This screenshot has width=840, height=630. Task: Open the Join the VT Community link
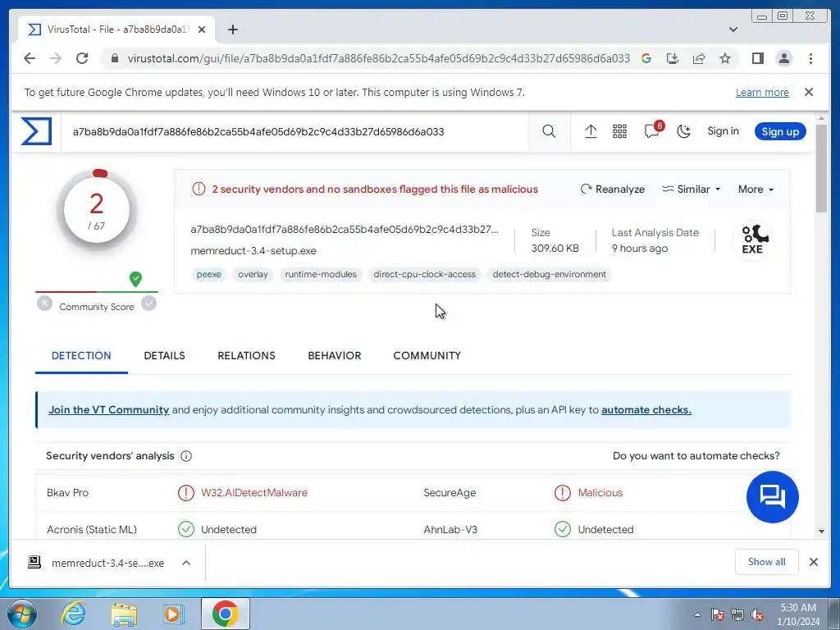point(109,410)
